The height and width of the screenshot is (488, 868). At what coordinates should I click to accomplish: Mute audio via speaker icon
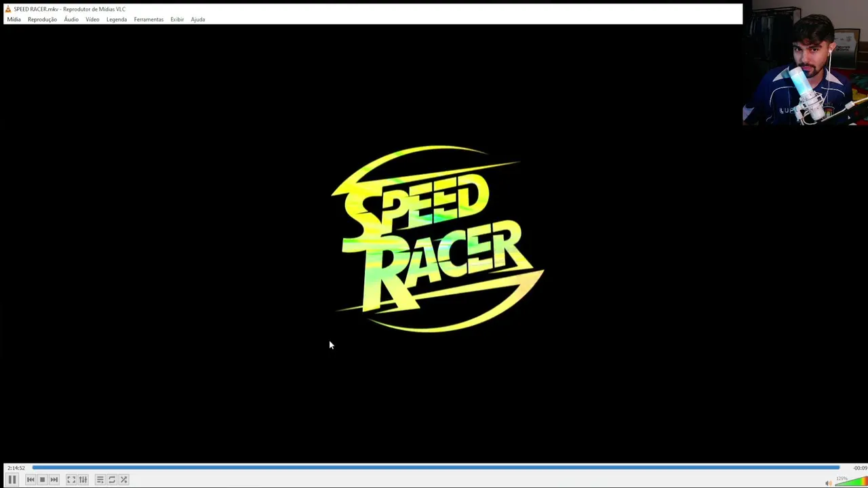[828, 483]
